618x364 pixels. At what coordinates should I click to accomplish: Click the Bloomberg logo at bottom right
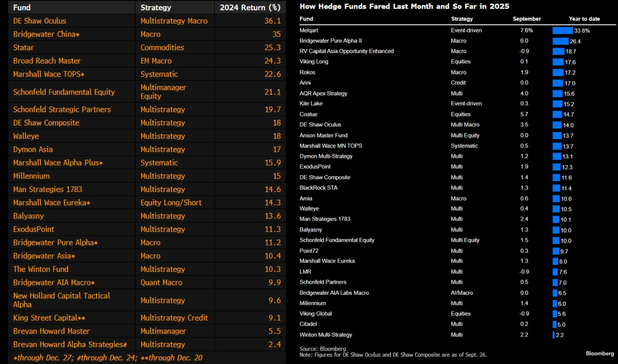[600, 353]
